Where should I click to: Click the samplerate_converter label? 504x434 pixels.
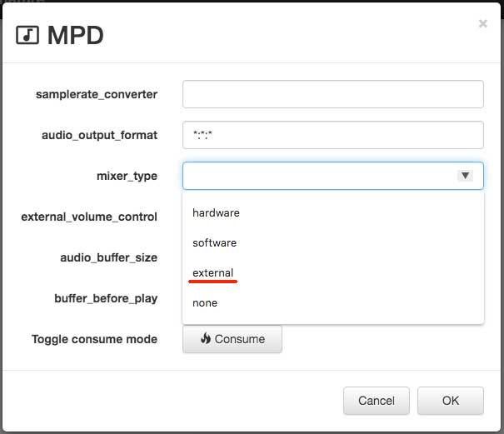click(x=97, y=94)
